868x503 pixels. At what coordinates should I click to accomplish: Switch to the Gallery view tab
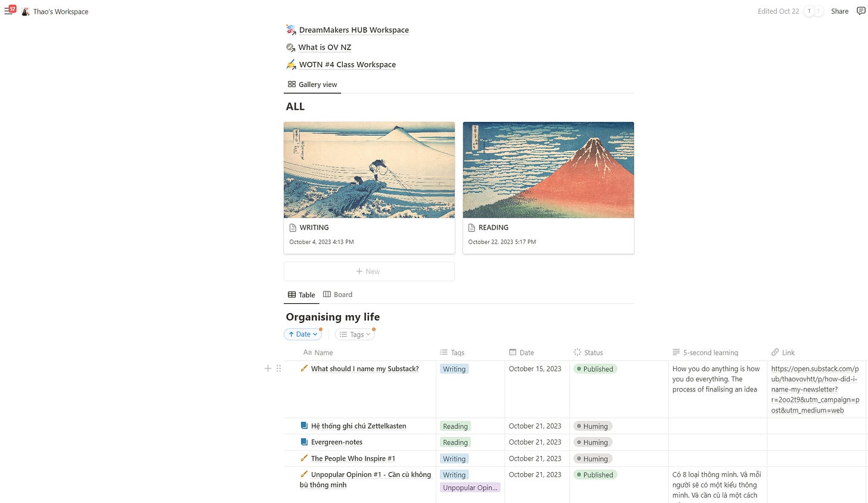pos(312,85)
